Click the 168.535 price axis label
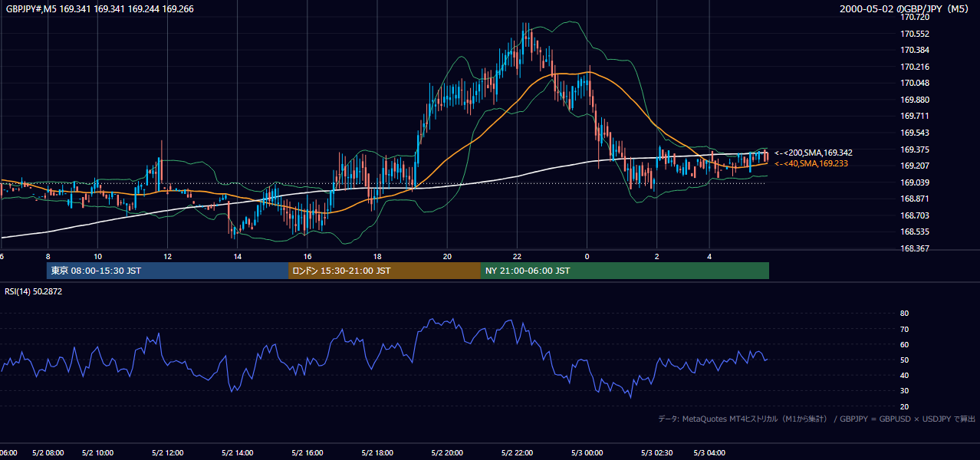 tap(915, 232)
